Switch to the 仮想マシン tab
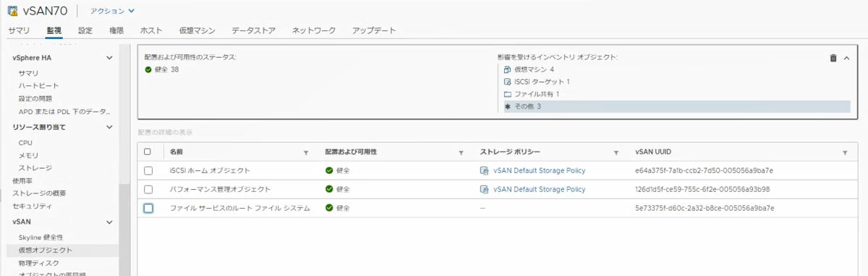Screen dimensions: 868x276 (197, 30)
